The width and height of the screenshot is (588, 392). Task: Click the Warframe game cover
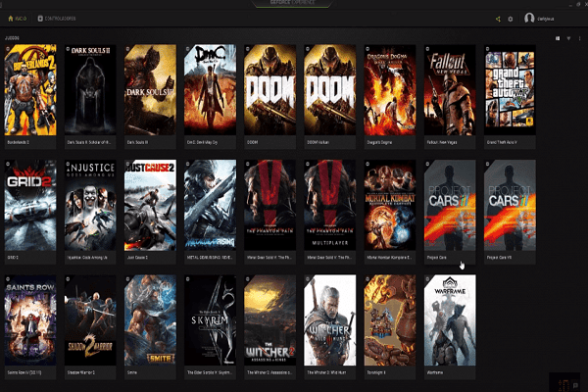[x=450, y=318]
